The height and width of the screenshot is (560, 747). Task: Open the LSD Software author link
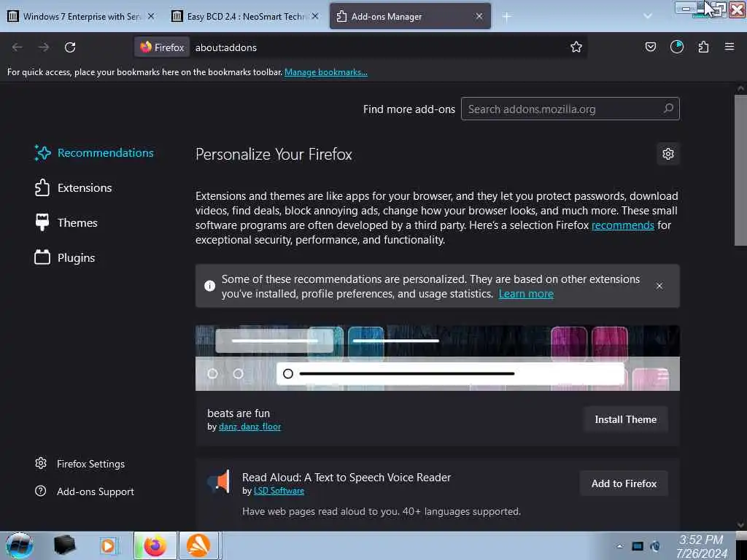279,491
